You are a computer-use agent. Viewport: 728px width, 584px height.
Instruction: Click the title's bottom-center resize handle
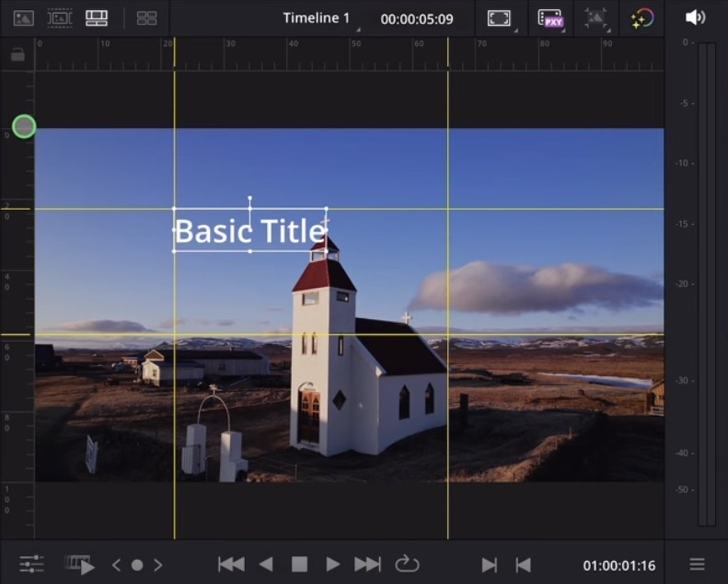250,251
